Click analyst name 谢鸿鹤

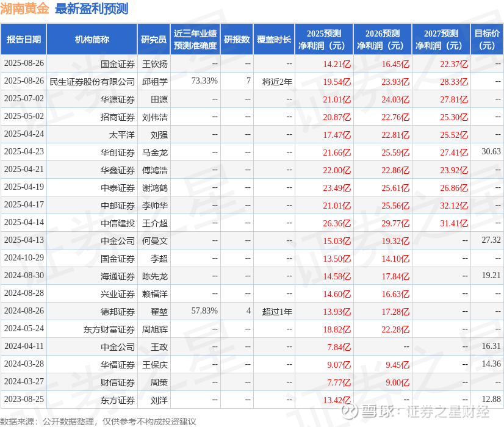[155, 188]
